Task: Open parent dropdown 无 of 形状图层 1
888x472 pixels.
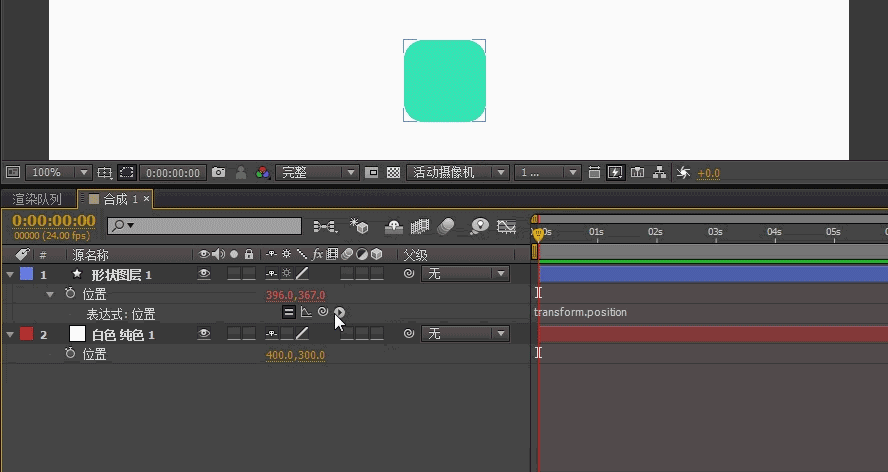Action: [x=465, y=274]
